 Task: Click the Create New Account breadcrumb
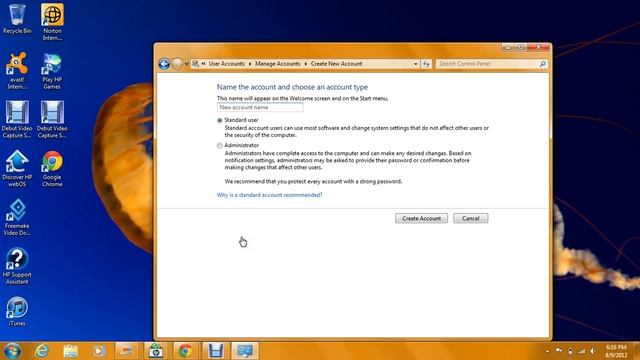pyautogui.click(x=336, y=64)
